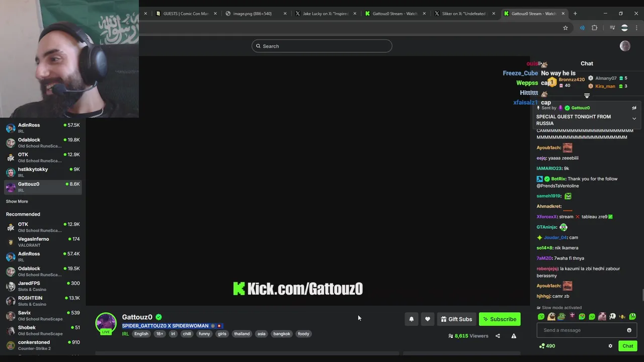
Task: Click the Chrome bookmark star icon
Action: click(566, 28)
